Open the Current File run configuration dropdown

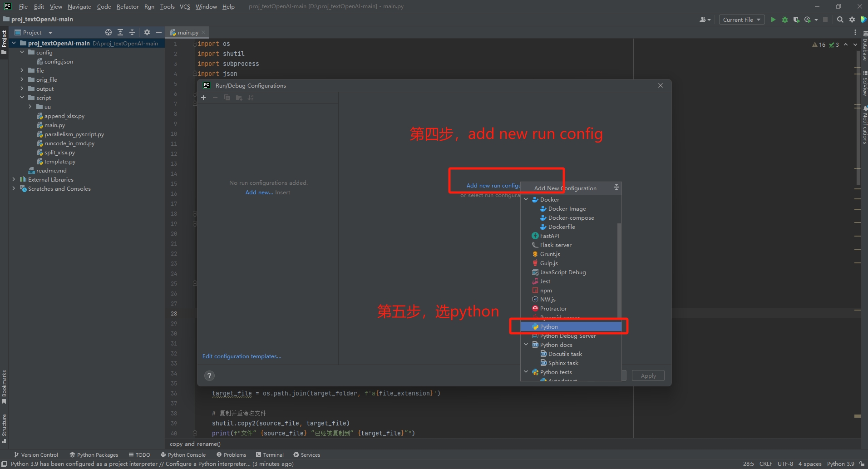coord(742,20)
